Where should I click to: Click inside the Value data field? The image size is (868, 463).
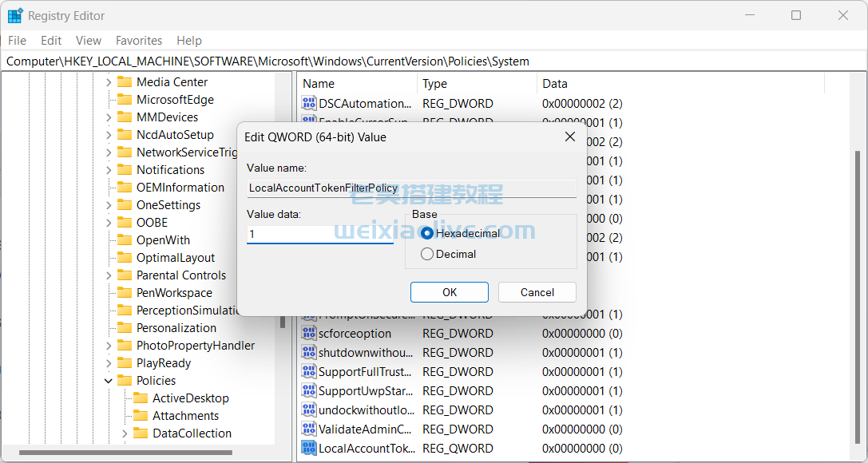(x=319, y=234)
